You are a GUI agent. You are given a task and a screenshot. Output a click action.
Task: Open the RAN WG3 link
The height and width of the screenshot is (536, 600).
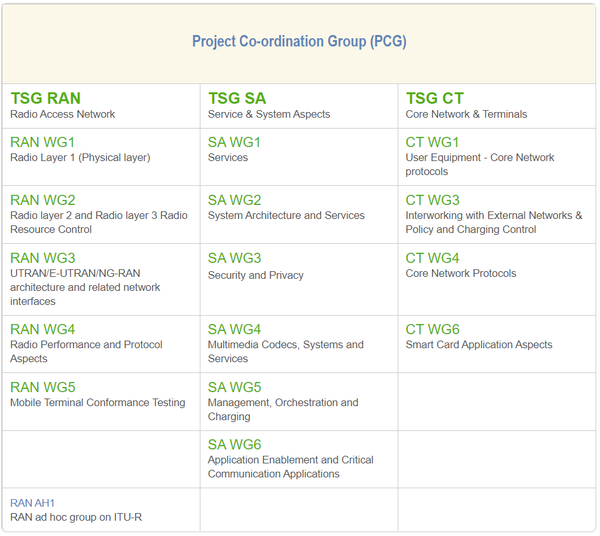click(x=42, y=258)
